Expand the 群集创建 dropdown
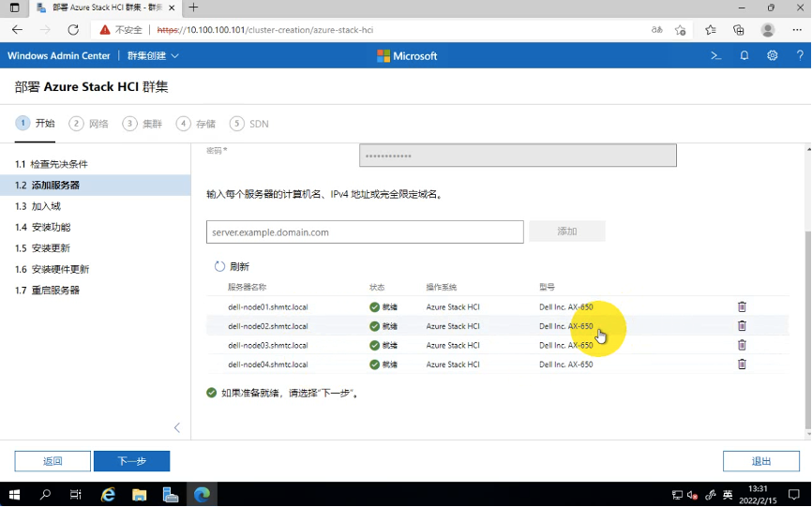Screen dimensions: 812x507 pos(153,55)
